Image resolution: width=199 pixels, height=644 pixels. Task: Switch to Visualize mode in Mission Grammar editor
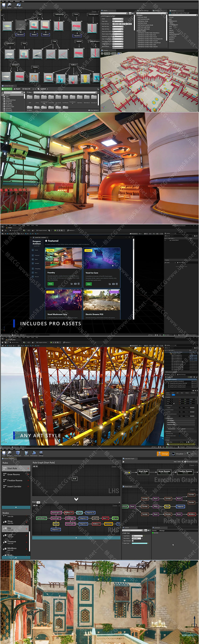tap(178, 454)
